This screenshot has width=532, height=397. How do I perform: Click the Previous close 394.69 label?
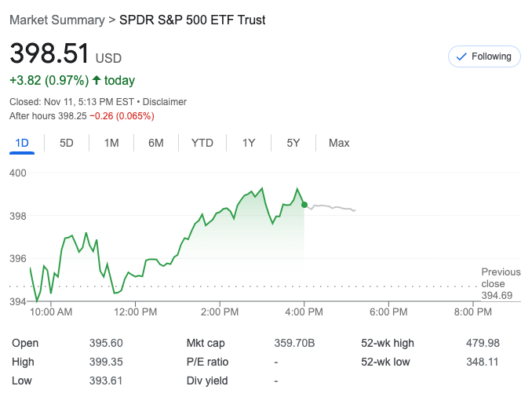[x=500, y=283]
